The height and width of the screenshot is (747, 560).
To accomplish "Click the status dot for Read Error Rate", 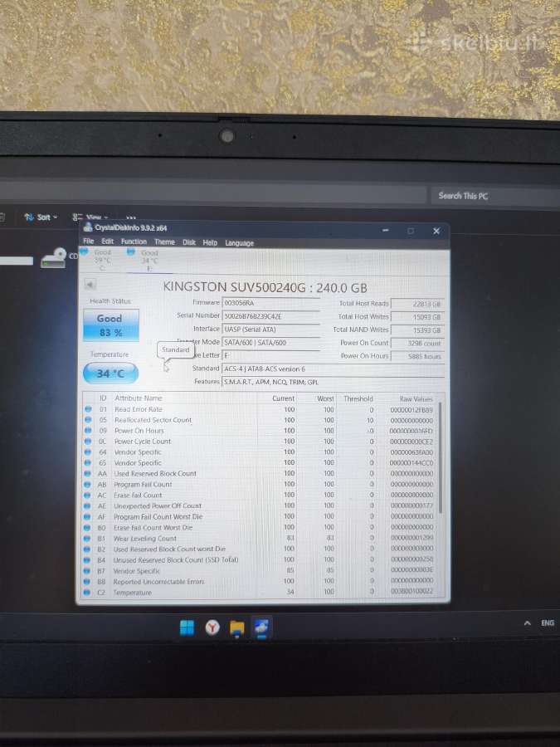I will [88, 408].
